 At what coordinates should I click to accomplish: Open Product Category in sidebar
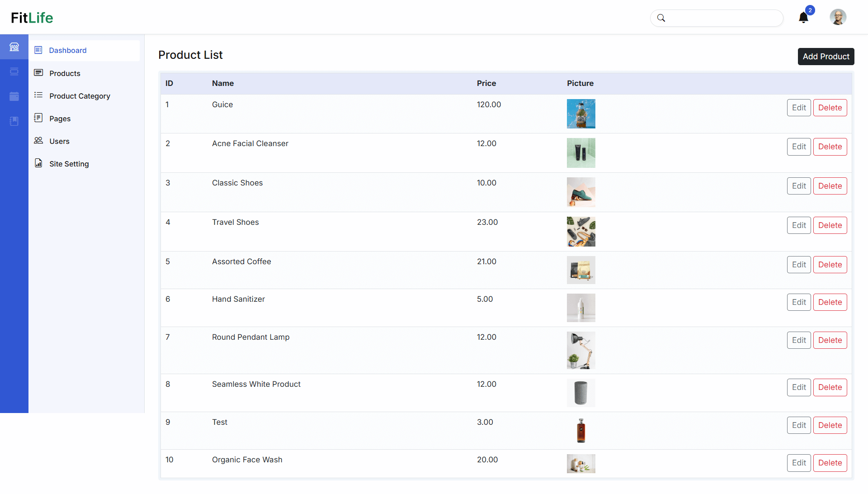click(80, 96)
